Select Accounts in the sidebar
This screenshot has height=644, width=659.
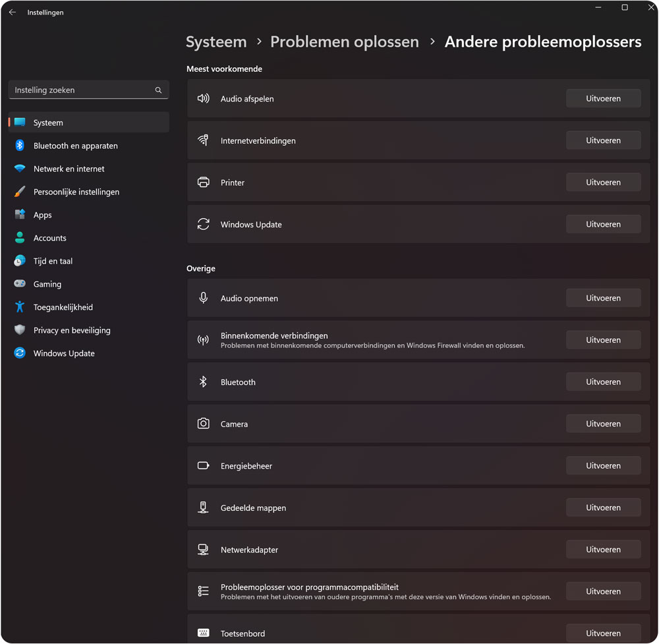coord(49,238)
